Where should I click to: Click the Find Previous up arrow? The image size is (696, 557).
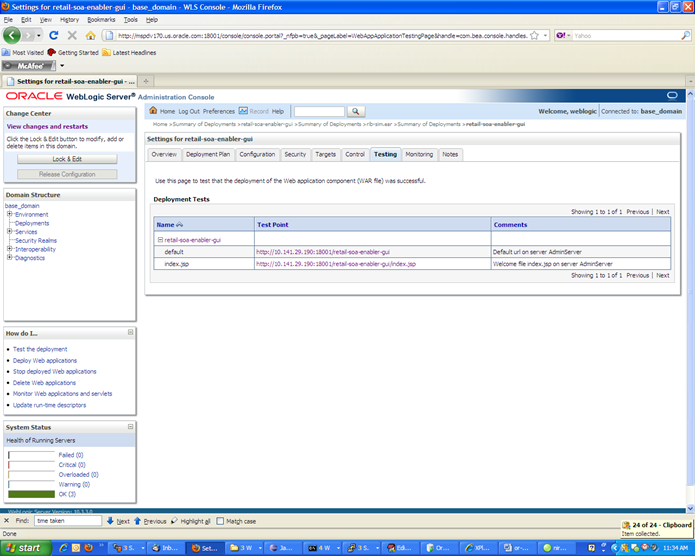coord(137,521)
